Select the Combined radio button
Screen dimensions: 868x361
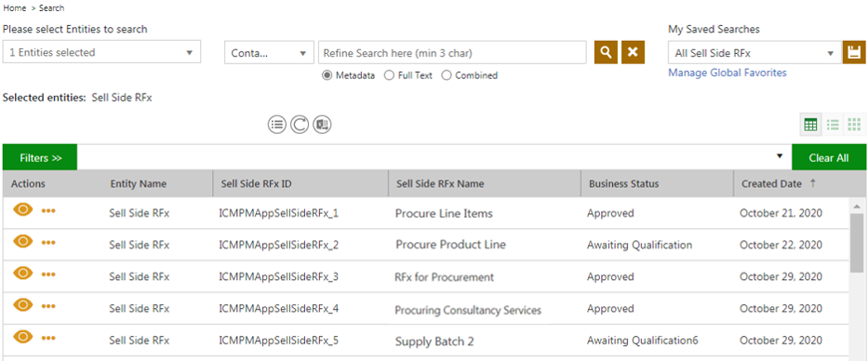coord(447,75)
